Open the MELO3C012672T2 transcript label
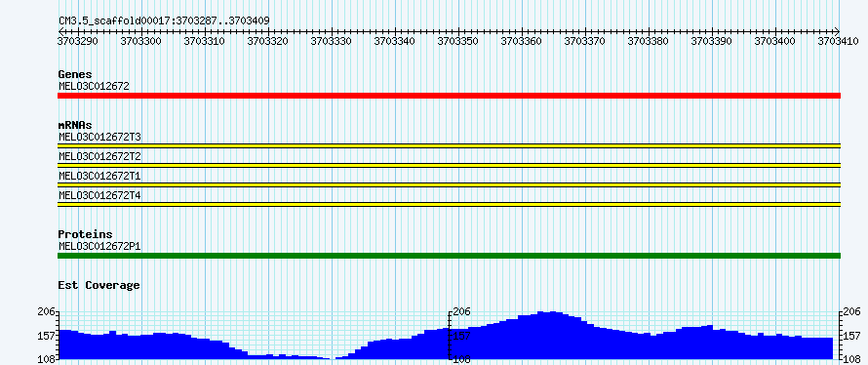Image resolution: width=868 pixels, height=365 pixels. click(x=99, y=156)
